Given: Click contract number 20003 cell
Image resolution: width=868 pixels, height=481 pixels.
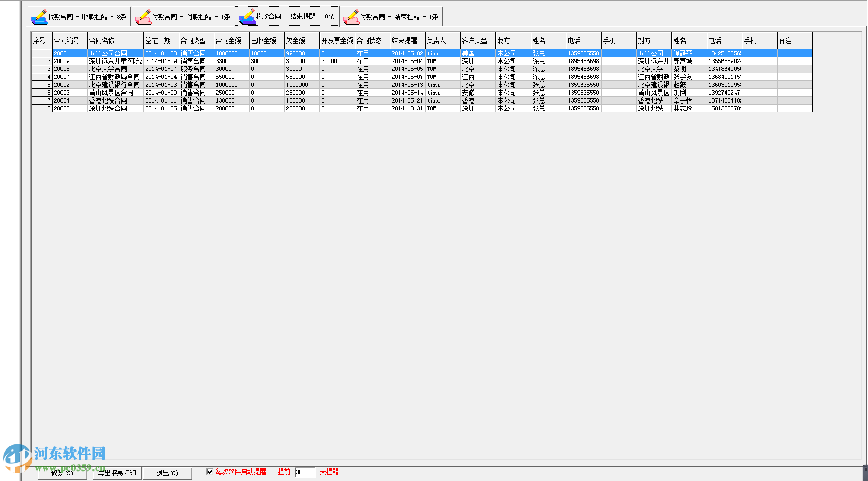Looking at the screenshot, I should pyautogui.click(x=70, y=93).
